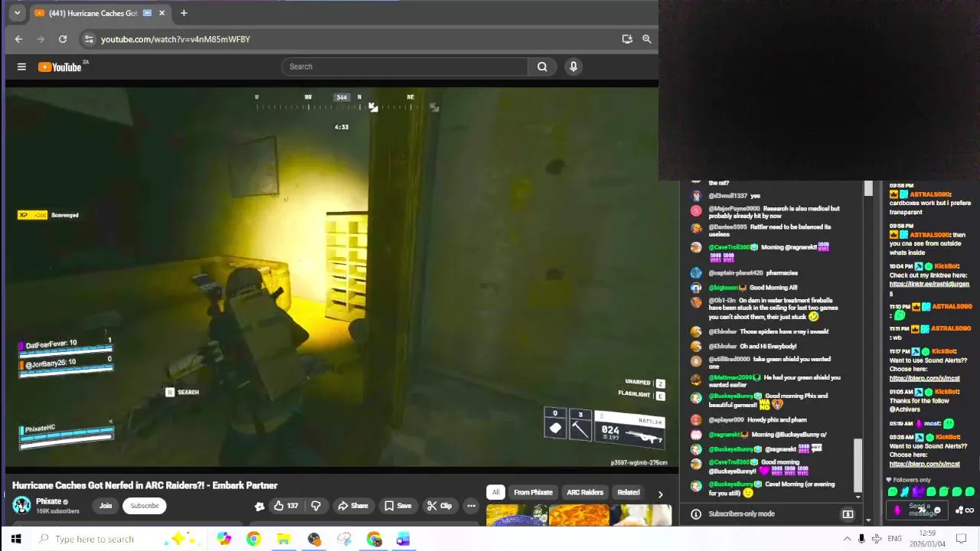The image size is (980, 551).
Task: Open the Windows Start menu
Action: [16, 539]
